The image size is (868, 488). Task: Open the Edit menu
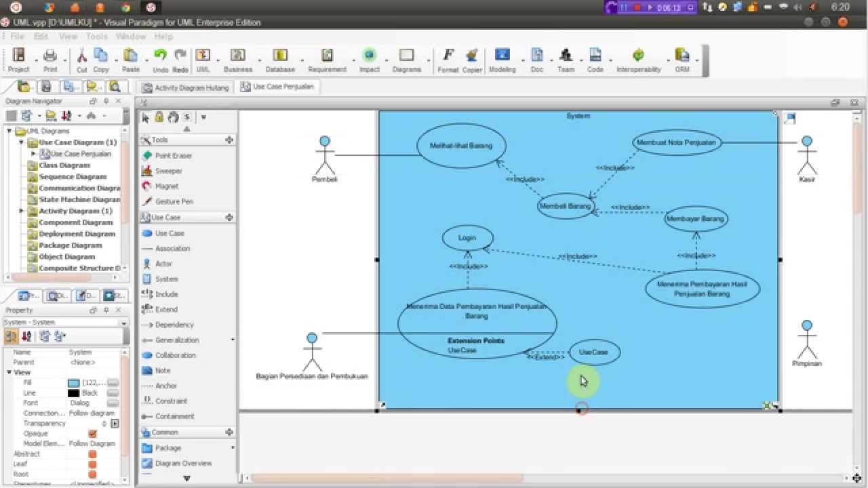pyautogui.click(x=41, y=36)
